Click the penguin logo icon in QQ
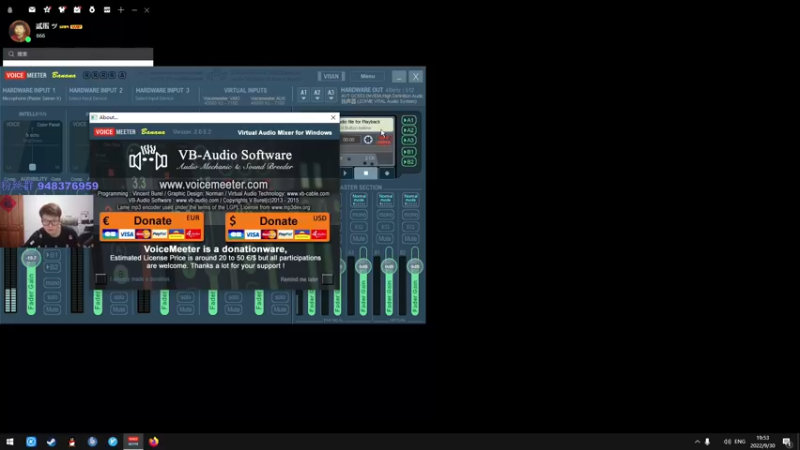 pyautogui.click(x=10, y=10)
